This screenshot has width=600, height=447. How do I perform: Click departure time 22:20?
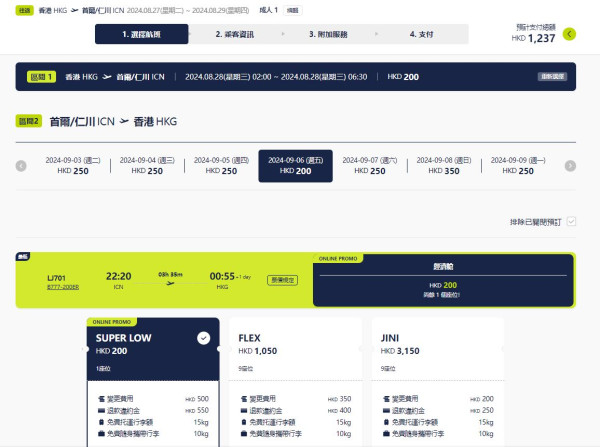click(x=119, y=276)
